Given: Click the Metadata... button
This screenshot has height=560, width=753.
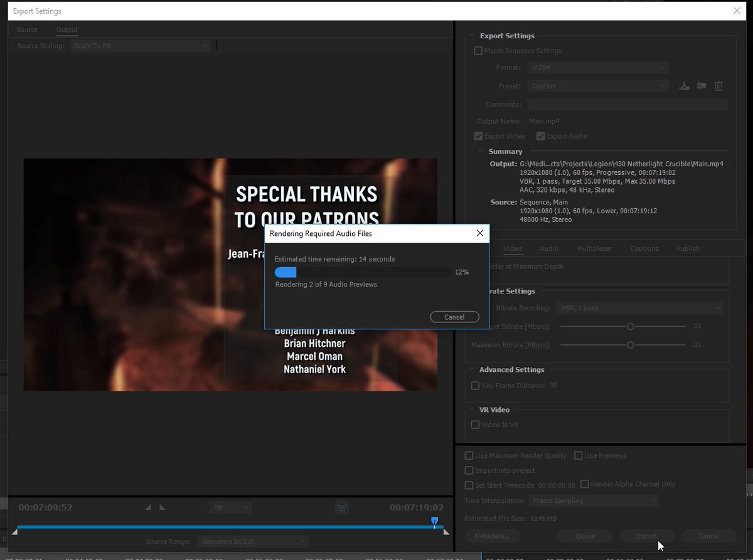Looking at the screenshot, I should (x=492, y=536).
